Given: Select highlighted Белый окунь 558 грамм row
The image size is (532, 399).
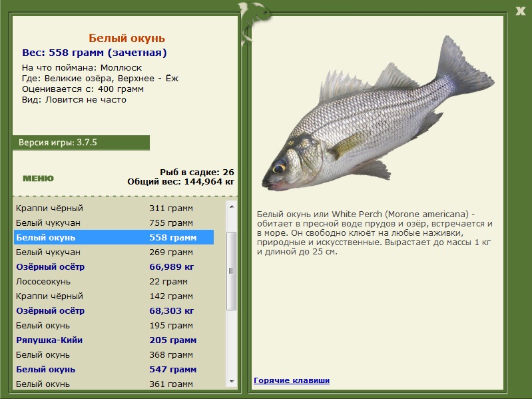Looking at the screenshot, I should tap(114, 237).
